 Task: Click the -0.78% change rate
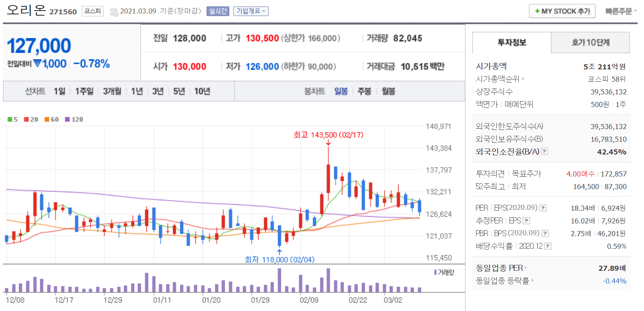pyautogui.click(x=92, y=64)
